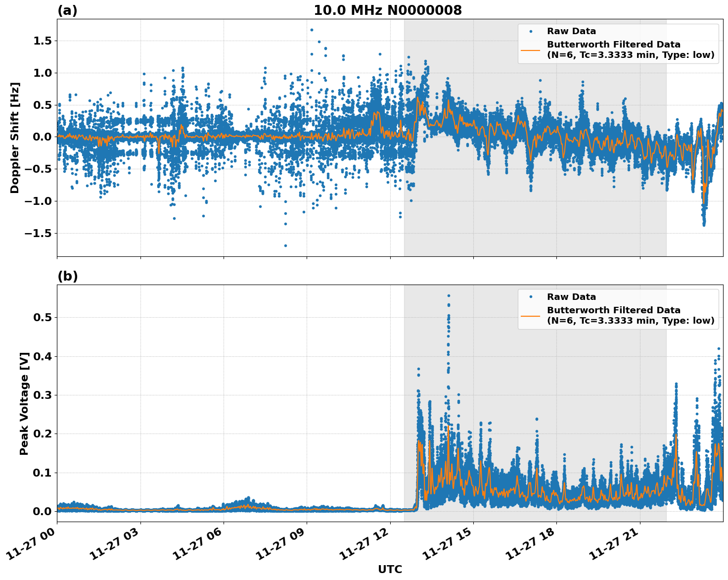The height and width of the screenshot is (580, 728).
Task: Click the '0.5' tick on the Peak Voltage axis
Action: pos(43,317)
